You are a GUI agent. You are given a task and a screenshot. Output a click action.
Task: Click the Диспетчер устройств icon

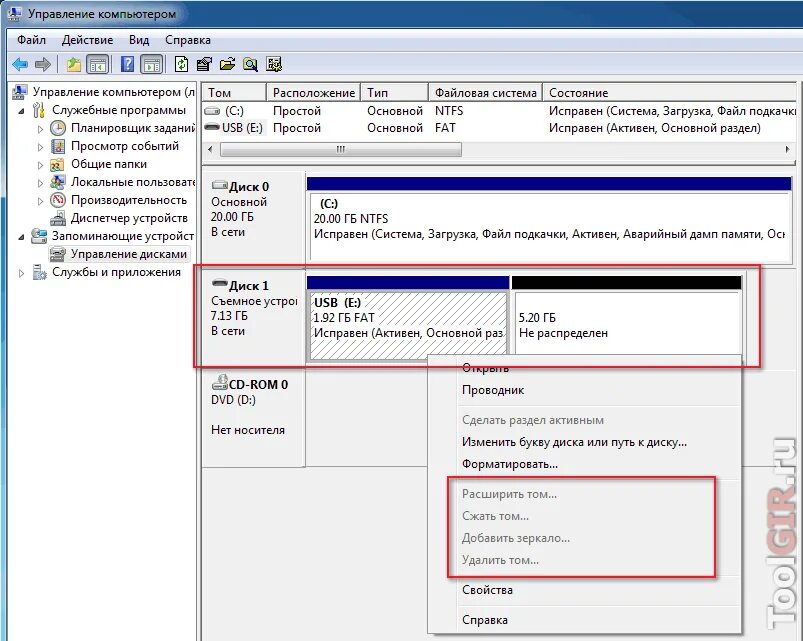tap(58, 218)
